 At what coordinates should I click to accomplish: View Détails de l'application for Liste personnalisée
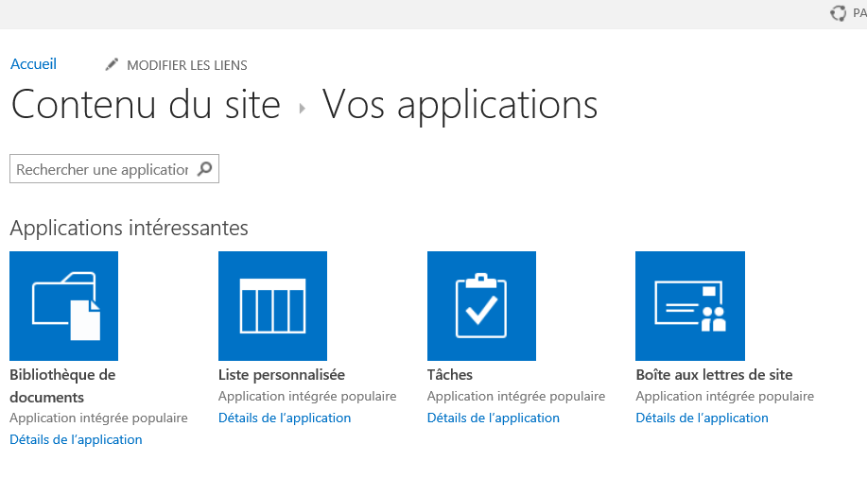[x=285, y=418]
